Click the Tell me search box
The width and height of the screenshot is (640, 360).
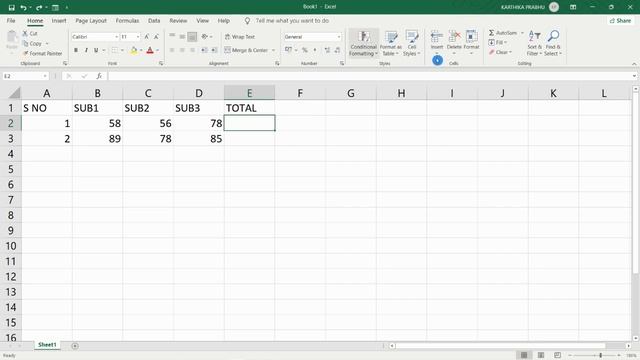coord(292,20)
